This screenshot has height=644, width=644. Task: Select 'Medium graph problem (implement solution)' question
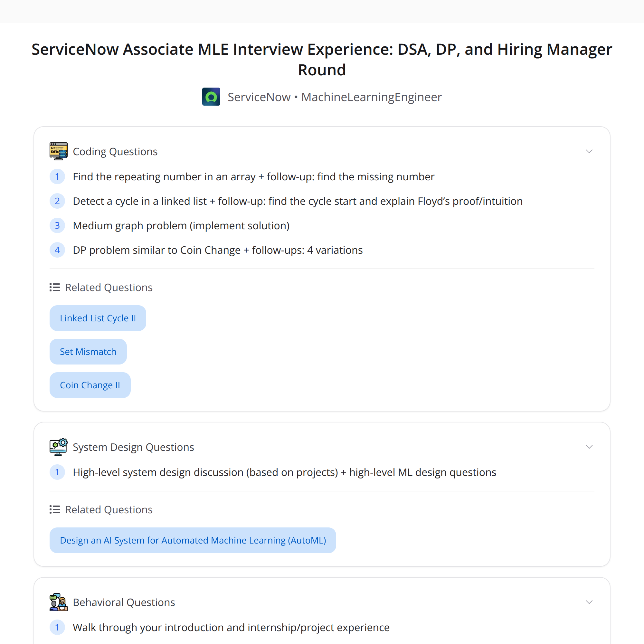pyautogui.click(x=181, y=226)
